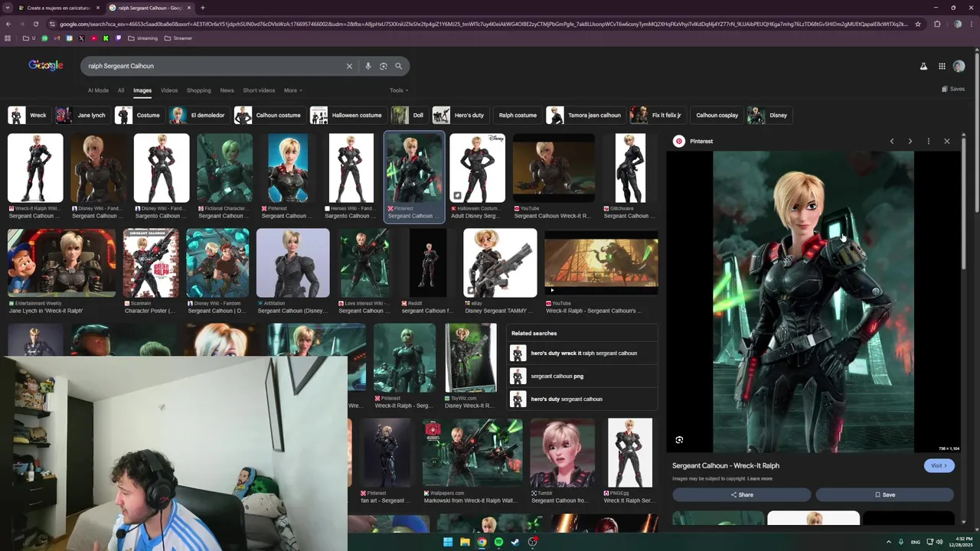The width and height of the screenshot is (980, 551).
Task: Expand the More search categories dropdown
Action: click(292, 90)
